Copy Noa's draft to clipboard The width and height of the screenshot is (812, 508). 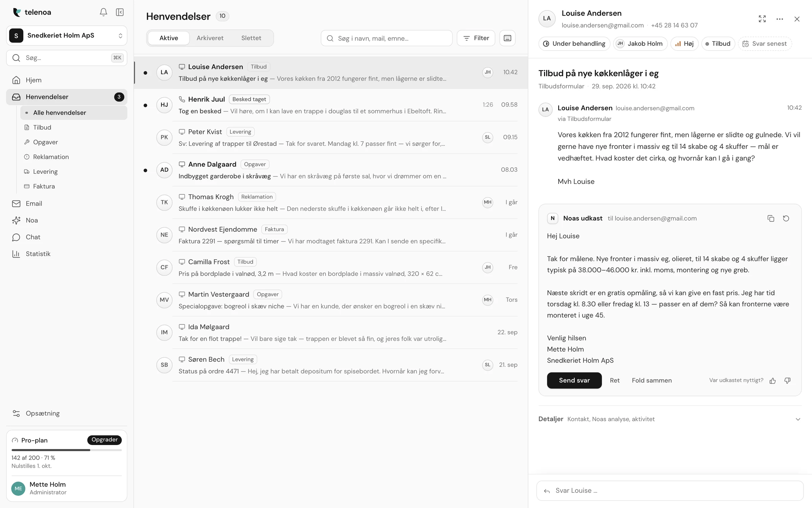click(x=771, y=218)
